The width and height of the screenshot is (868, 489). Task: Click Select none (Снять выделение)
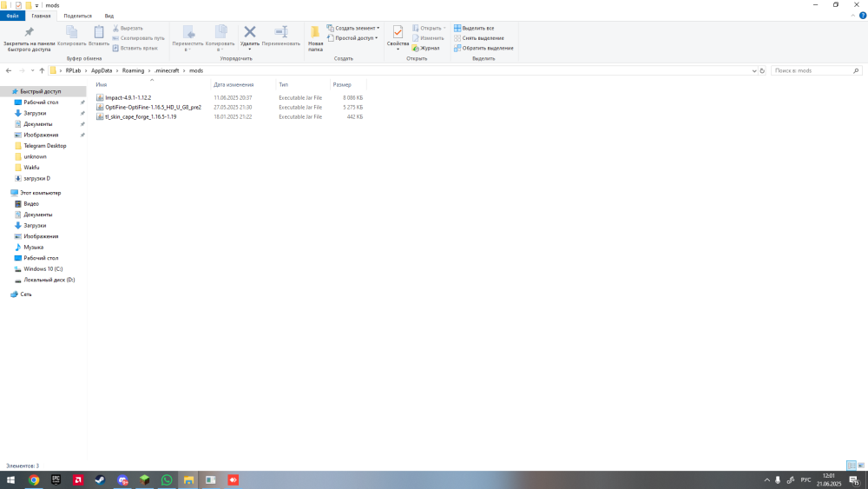(x=479, y=38)
